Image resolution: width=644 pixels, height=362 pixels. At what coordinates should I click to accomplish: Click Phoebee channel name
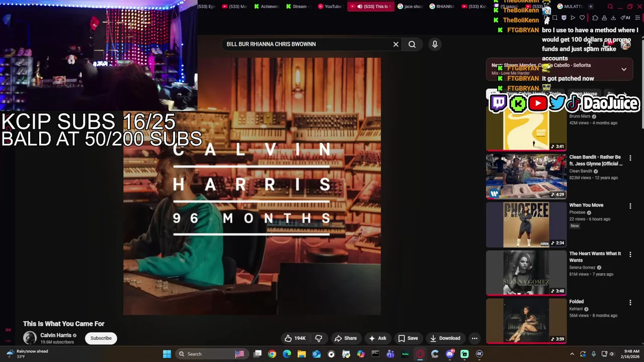(577, 212)
